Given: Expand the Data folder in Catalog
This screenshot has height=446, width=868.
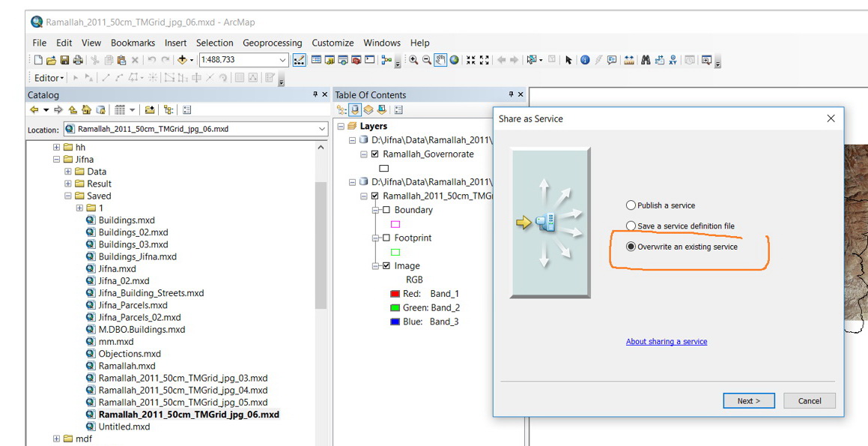Looking at the screenshot, I should click(x=68, y=172).
